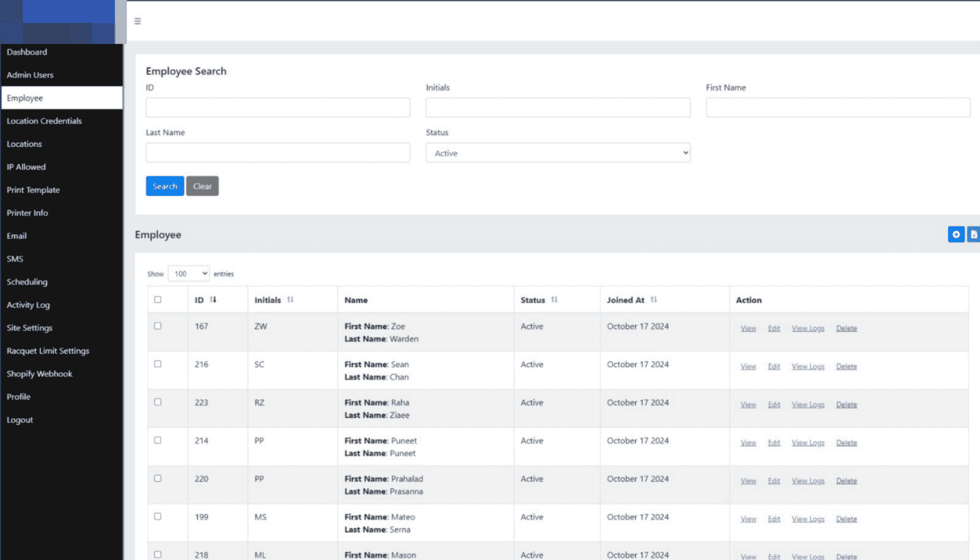
Task: Open the Locations sidebar section
Action: pos(24,144)
